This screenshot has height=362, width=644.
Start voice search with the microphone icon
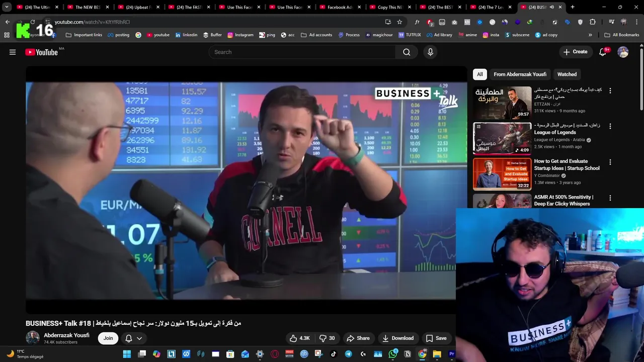[x=430, y=52]
